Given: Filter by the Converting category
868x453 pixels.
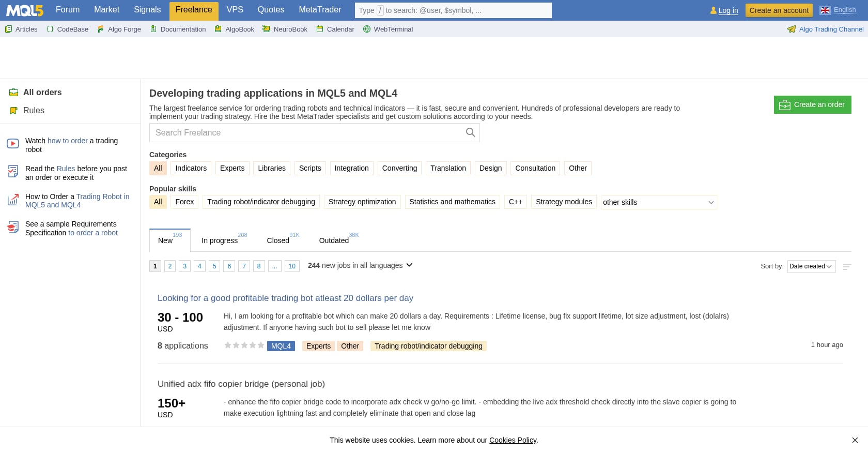Looking at the screenshot, I should (399, 168).
